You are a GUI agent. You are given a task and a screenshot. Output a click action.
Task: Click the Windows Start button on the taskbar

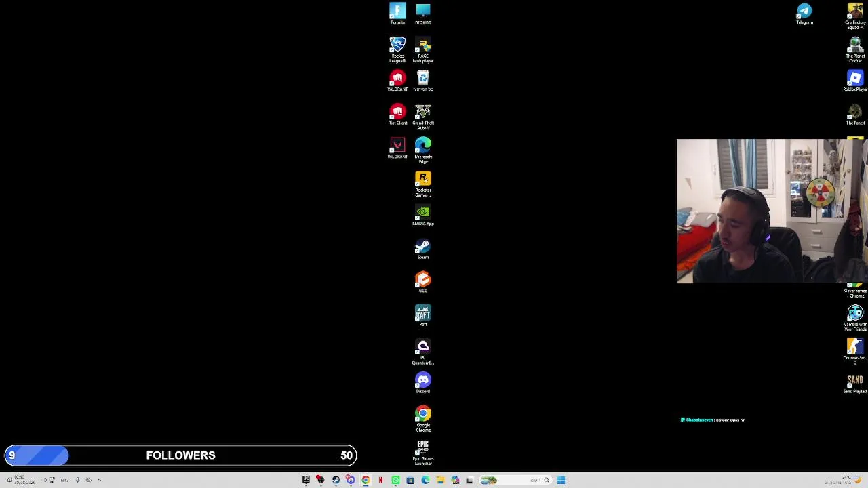coord(561,480)
